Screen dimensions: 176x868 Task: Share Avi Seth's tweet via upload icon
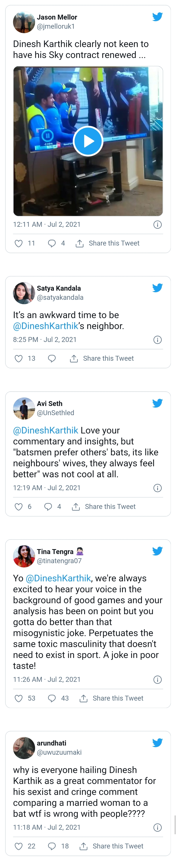coord(76,507)
